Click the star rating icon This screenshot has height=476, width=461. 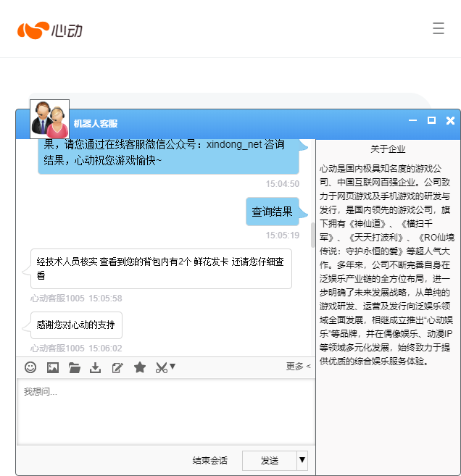click(x=140, y=367)
